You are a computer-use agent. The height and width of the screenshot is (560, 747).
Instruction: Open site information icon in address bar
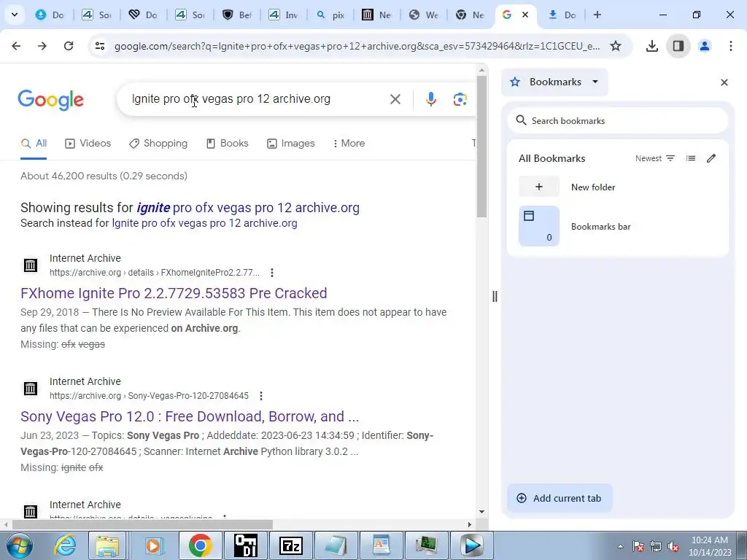100,46
